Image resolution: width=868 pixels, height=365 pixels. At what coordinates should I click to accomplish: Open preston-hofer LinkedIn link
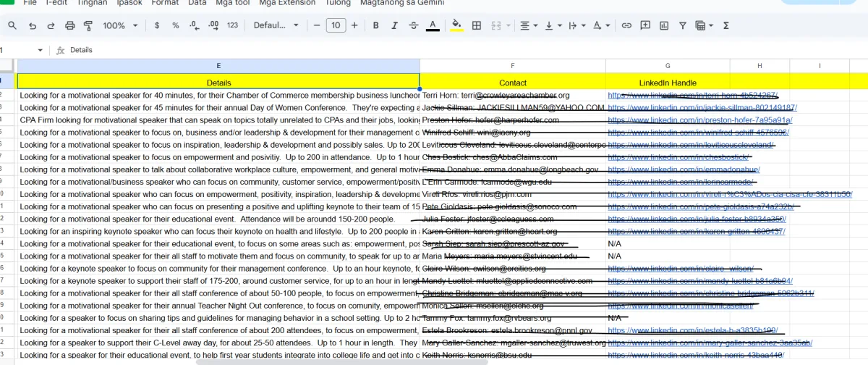click(x=700, y=119)
